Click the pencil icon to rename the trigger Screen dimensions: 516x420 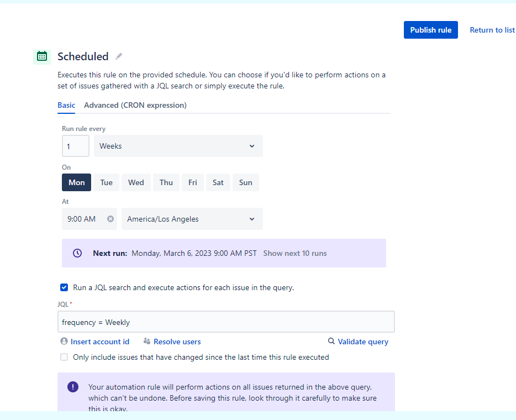pyautogui.click(x=118, y=56)
